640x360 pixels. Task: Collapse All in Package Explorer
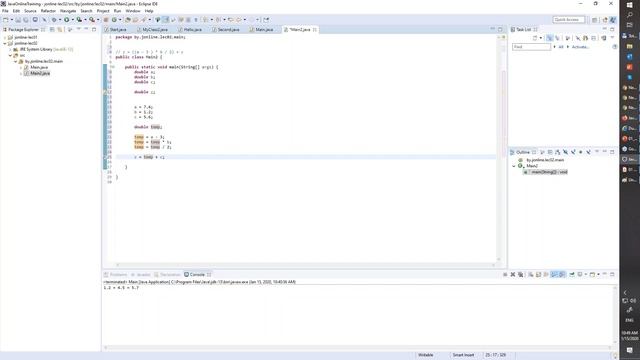tap(52, 29)
